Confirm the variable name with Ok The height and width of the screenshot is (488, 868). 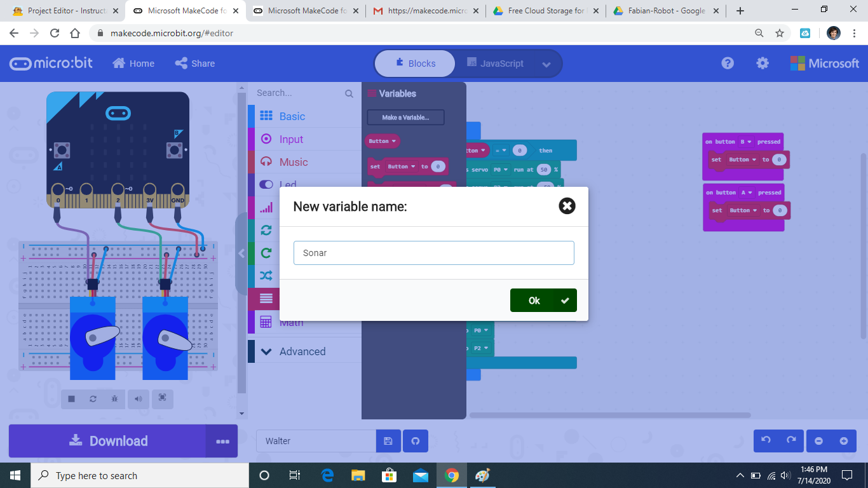coord(543,301)
